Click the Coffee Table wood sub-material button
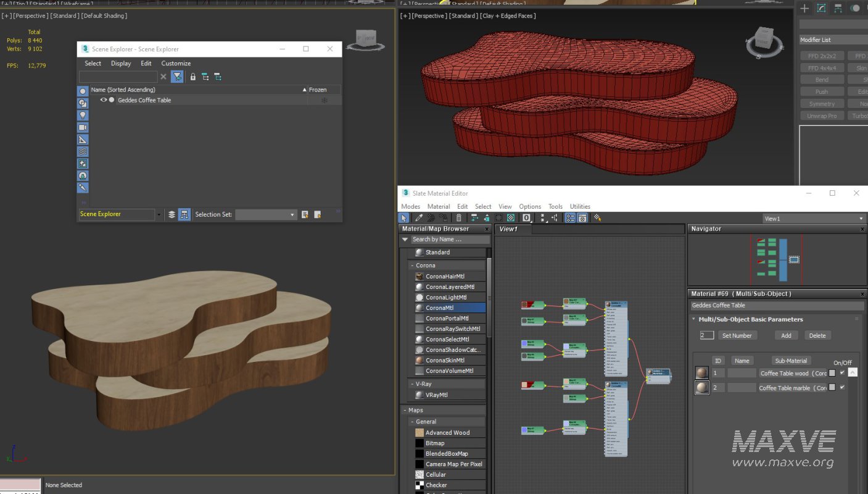Screen dimensions: 868x494 (792, 373)
